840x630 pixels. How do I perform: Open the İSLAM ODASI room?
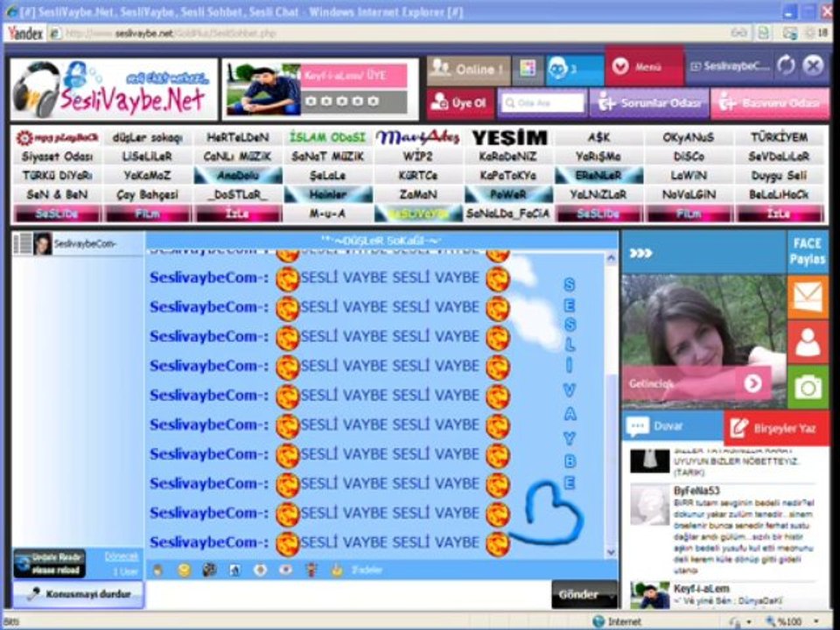pos(327,137)
